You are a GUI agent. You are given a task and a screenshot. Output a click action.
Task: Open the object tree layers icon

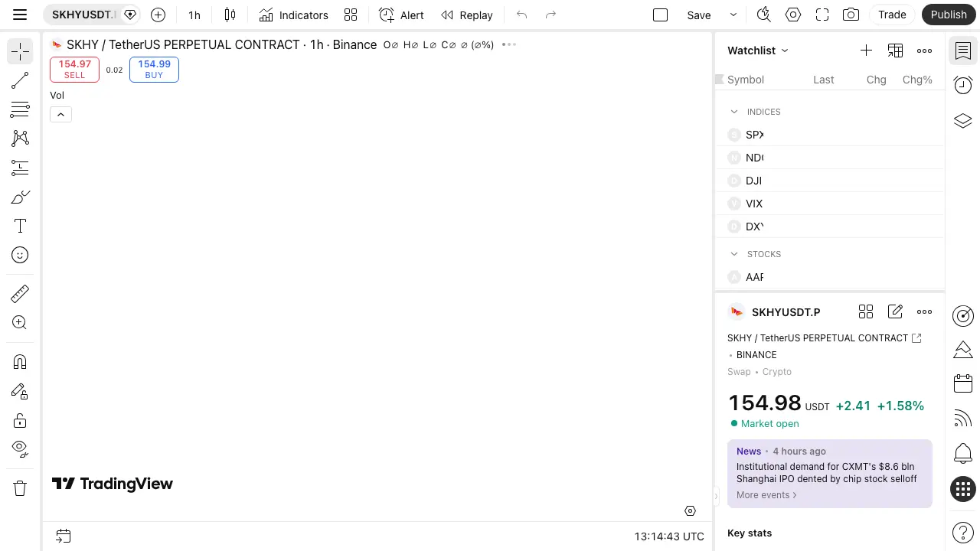pyautogui.click(x=963, y=120)
